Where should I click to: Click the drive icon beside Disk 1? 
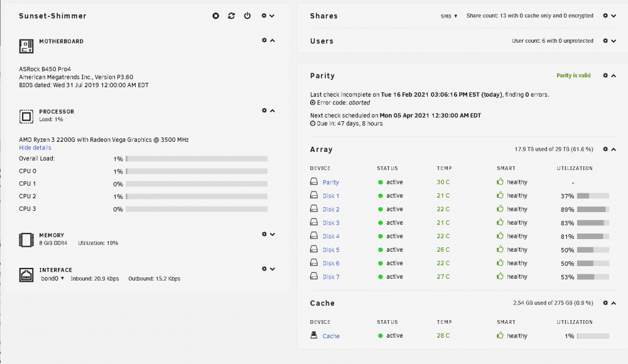pyautogui.click(x=314, y=195)
